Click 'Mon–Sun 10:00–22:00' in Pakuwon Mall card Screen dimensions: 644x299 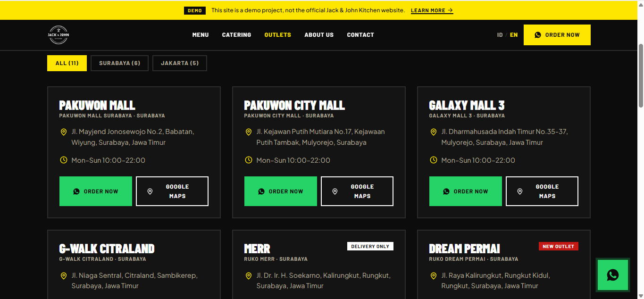point(109,160)
